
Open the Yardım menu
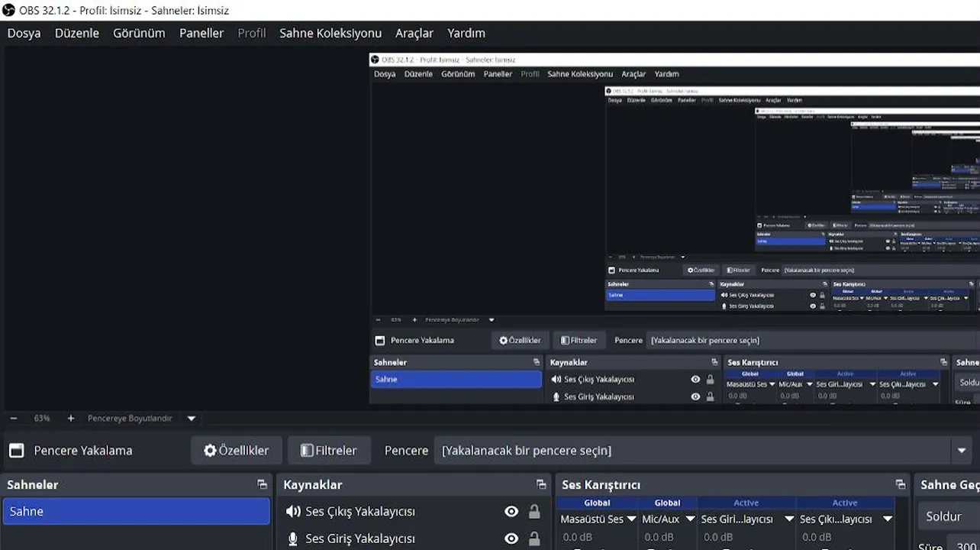[466, 33]
